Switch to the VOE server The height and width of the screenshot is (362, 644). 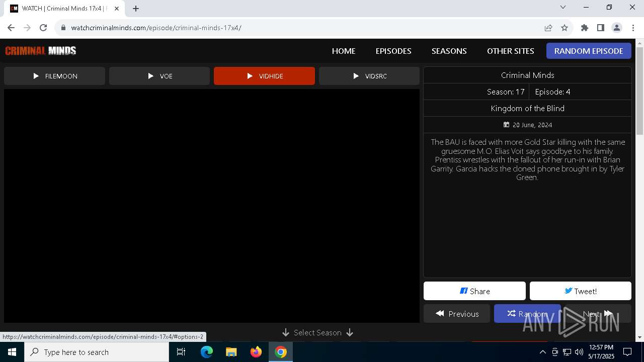tap(159, 76)
